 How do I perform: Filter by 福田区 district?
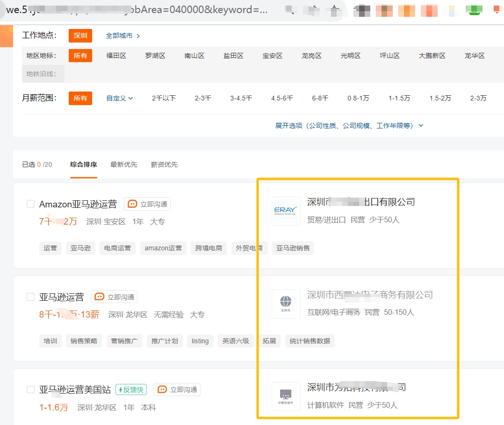tap(116, 56)
